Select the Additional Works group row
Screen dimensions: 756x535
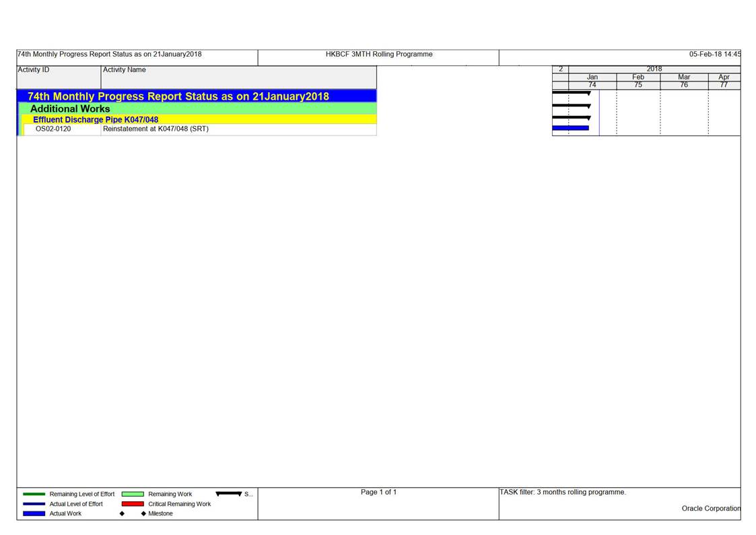point(199,108)
